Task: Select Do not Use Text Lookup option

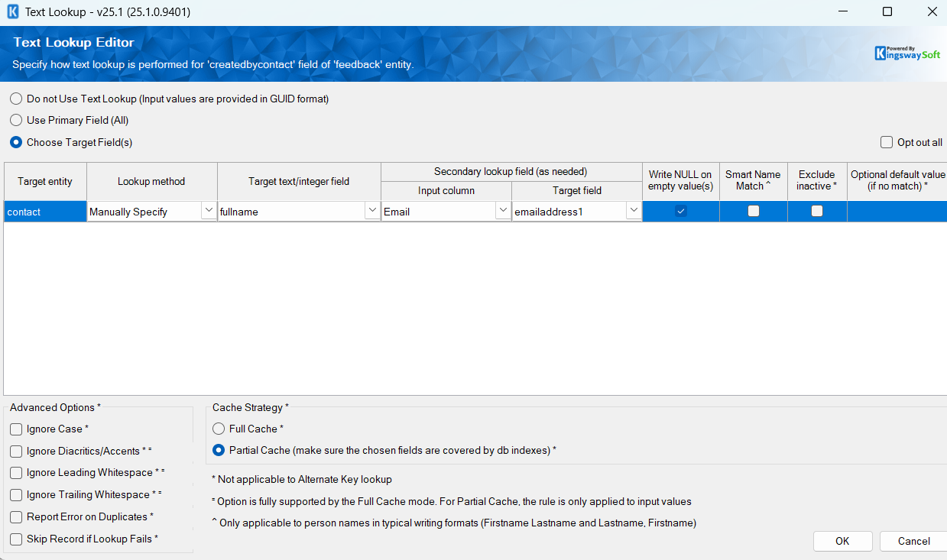Action: (x=16, y=99)
